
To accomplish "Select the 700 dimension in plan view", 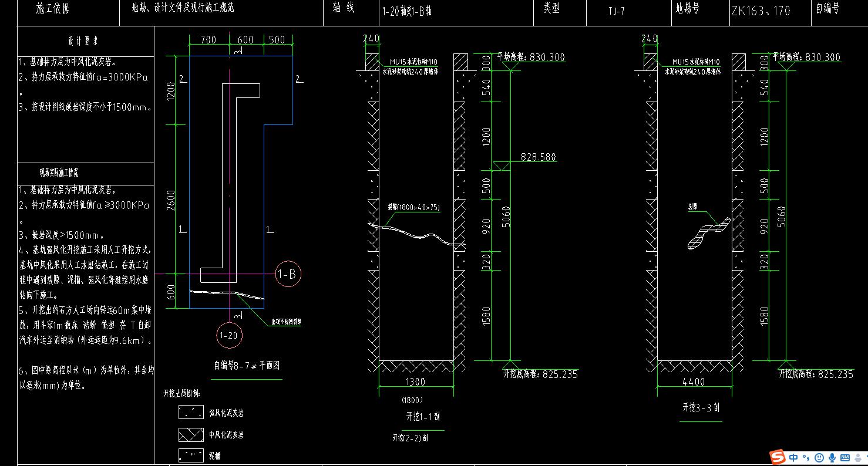I will pos(208,40).
